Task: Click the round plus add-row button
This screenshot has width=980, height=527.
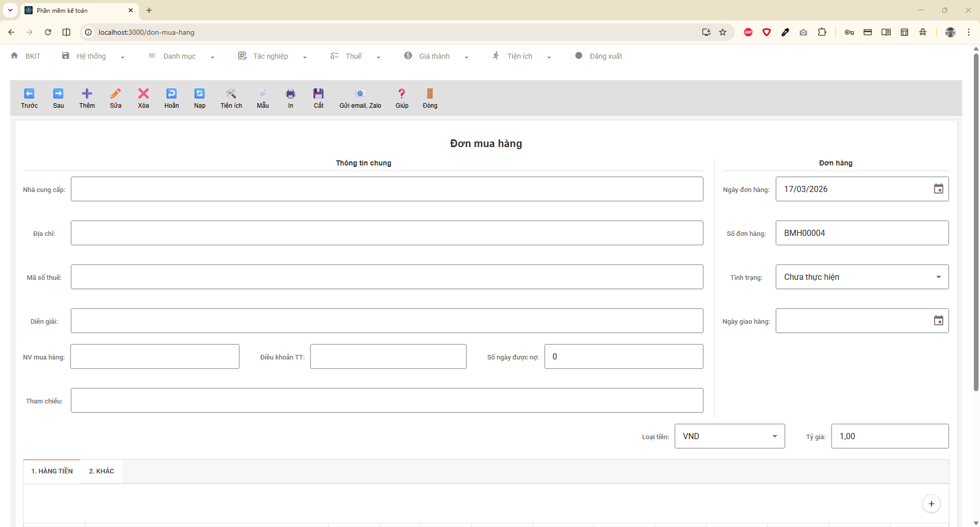Action: [931, 504]
